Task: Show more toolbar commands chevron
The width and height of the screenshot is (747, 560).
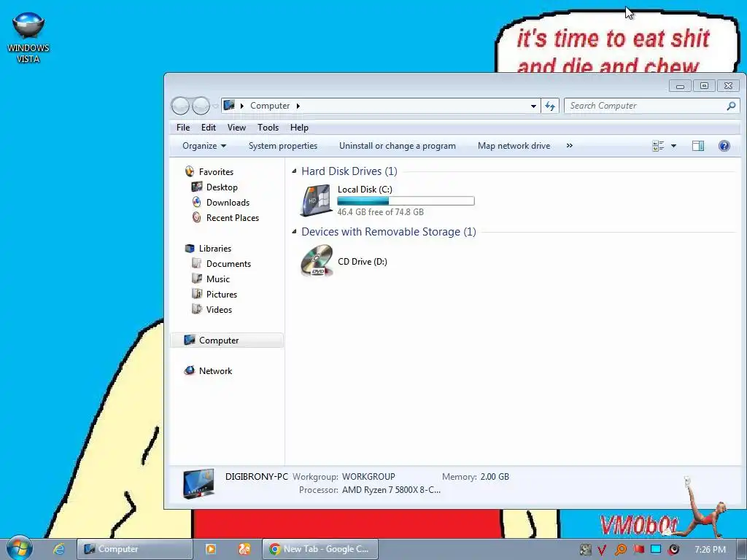Action: tap(569, 146)
